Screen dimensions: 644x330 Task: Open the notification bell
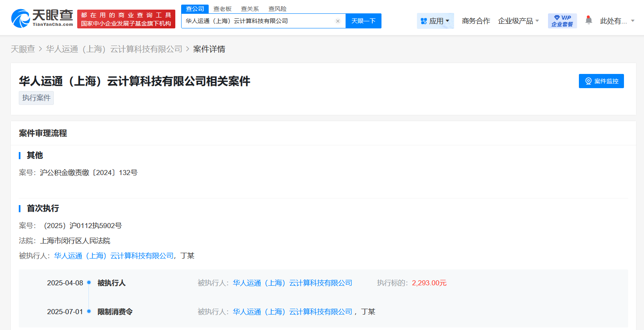point(588,20)
